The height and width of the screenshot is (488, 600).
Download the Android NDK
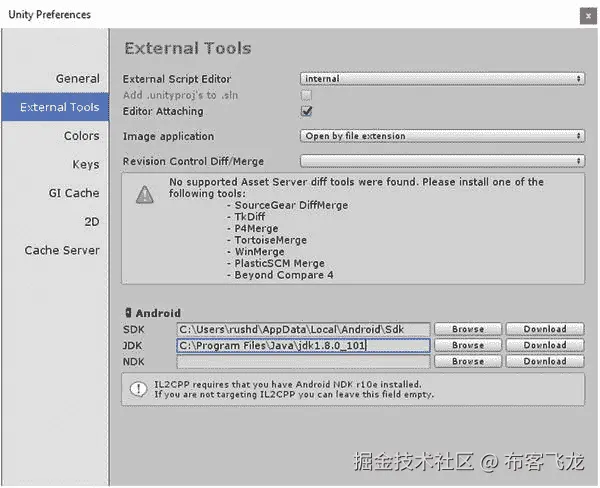click(545, 361)
